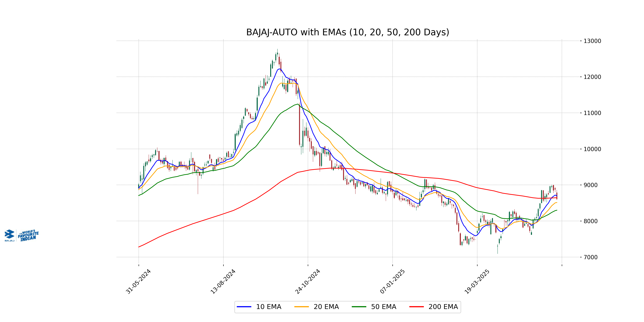Click the green 50 EMA legend line

coord(359,307)
